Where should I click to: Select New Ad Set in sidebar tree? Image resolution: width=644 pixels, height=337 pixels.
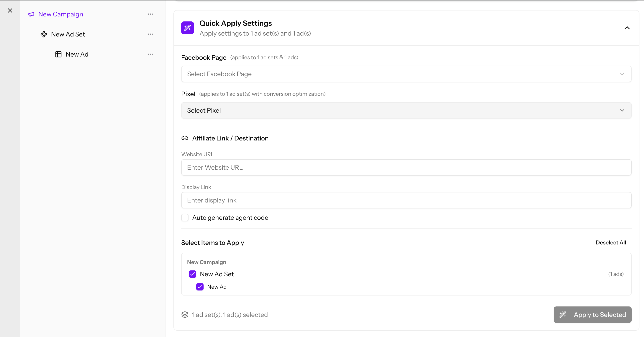tap(68, 34)
